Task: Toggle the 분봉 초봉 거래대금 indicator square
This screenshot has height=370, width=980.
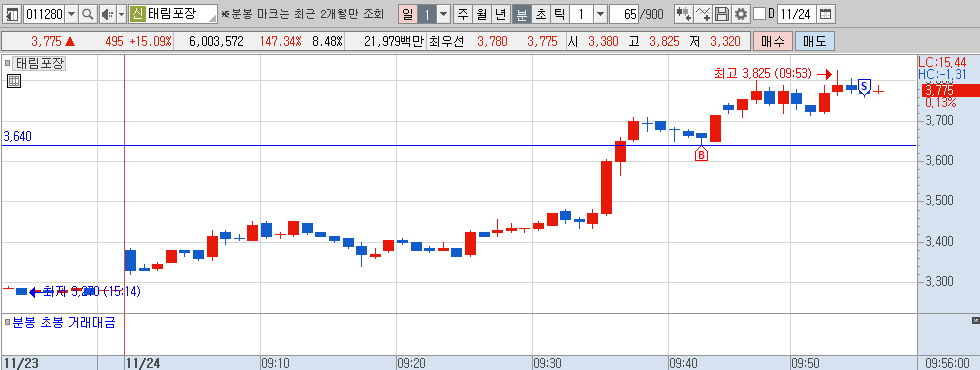Action: 8,323
